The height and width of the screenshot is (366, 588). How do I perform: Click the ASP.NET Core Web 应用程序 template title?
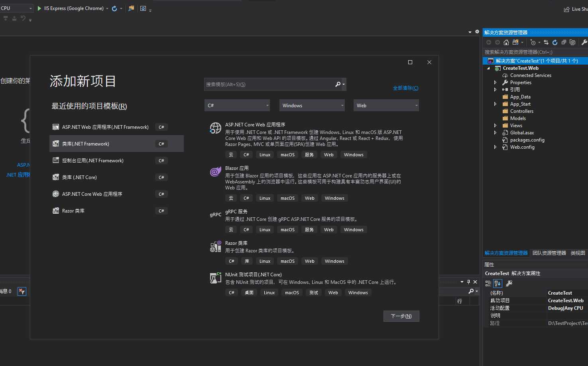pyautogui.click(x=255, y=125)
